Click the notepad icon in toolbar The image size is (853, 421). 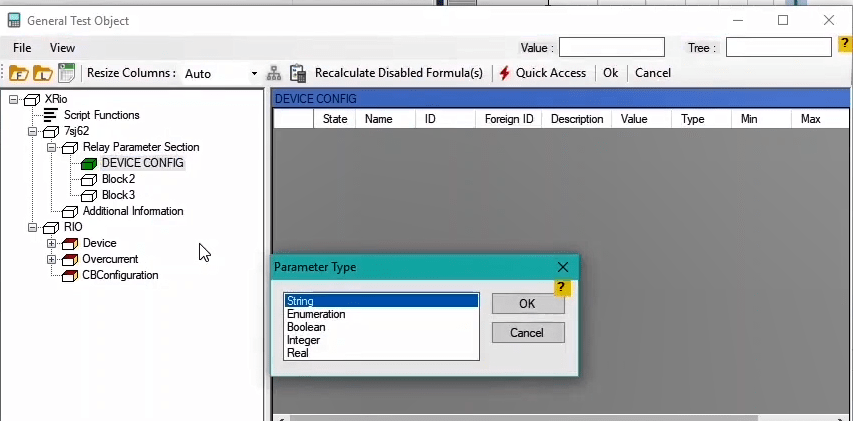[x=66, y=73]
